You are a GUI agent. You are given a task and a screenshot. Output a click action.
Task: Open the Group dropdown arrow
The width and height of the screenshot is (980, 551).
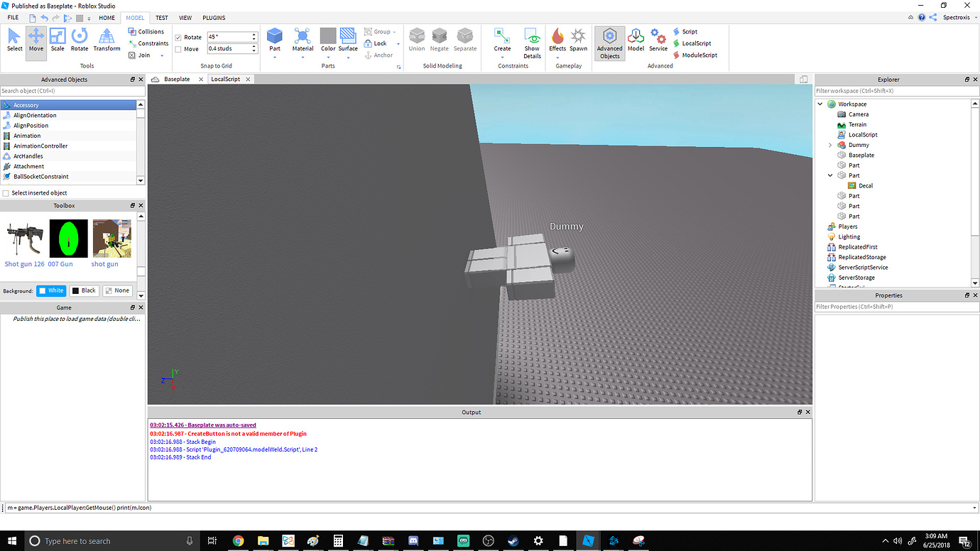tap(395, 31)
